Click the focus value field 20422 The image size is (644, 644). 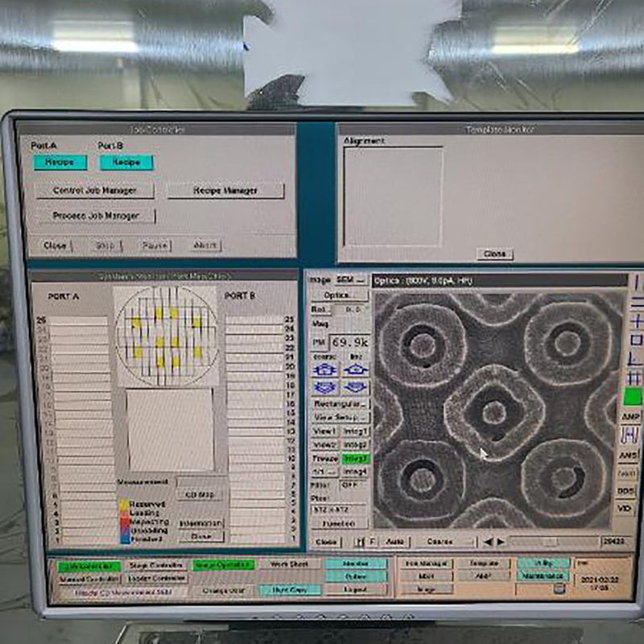tap(614, 541)
